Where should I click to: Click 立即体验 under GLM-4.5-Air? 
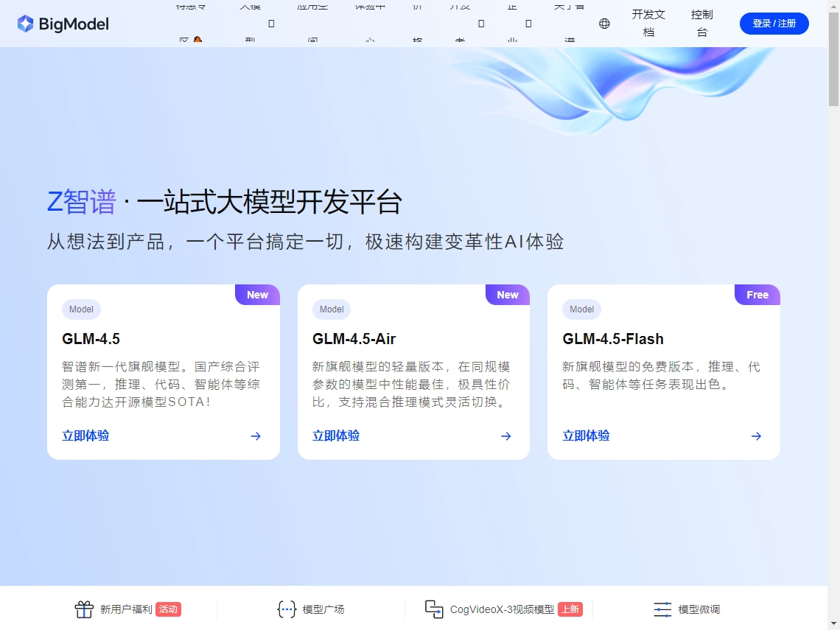(336, 436)
